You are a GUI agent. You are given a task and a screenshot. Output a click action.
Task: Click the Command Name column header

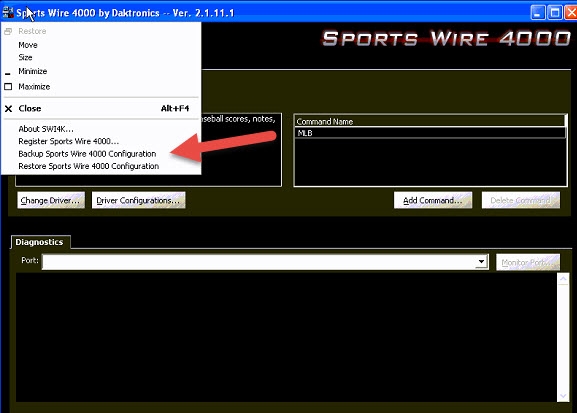430,121
